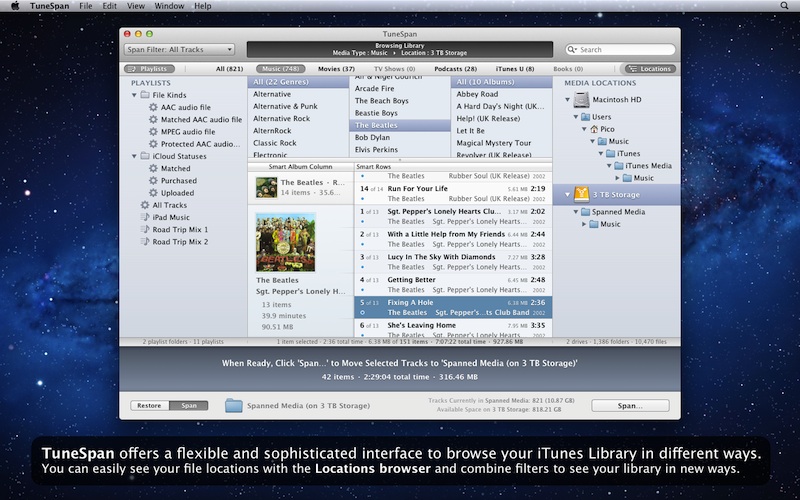Viewport: 800px width, 500px height.
Task: Toggle the Playlists panel button
Action: point(149,69)
